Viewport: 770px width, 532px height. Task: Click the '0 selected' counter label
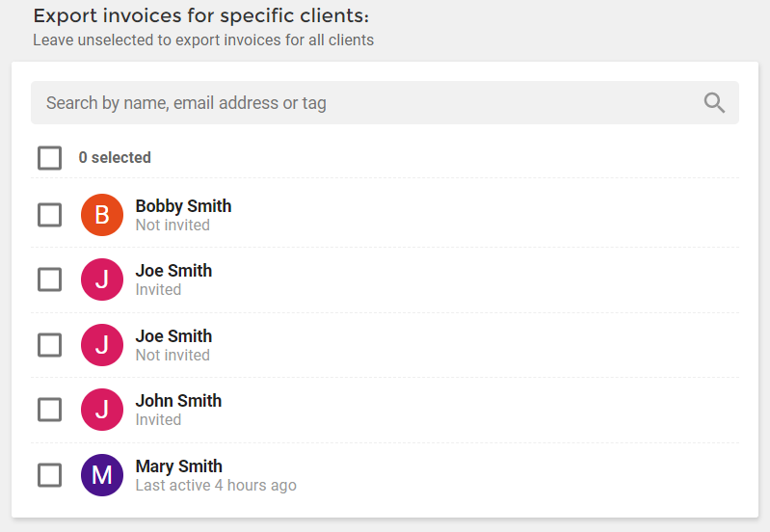click(x=115, y=158)
